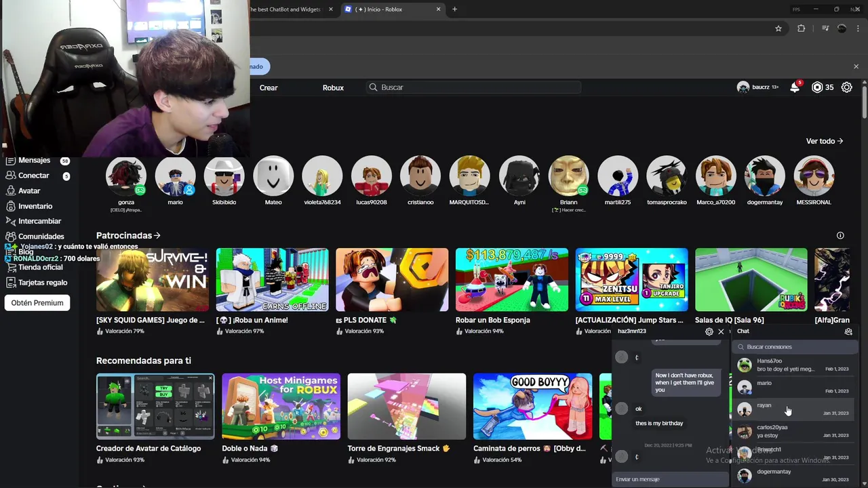
Task: Focus the Buscar conexiones chat search
Action: click(x=795, y=347)
